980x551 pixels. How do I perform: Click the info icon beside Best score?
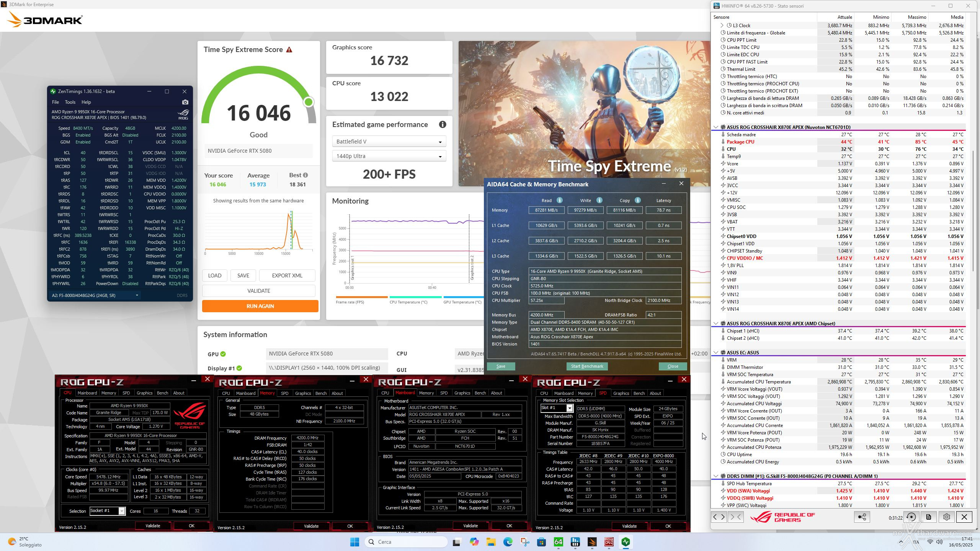305,175
